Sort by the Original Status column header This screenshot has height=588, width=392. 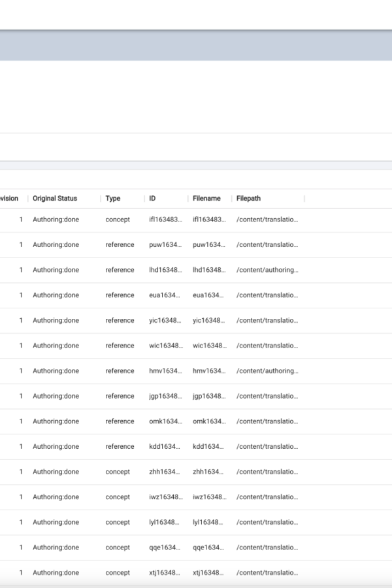[55, 199]
